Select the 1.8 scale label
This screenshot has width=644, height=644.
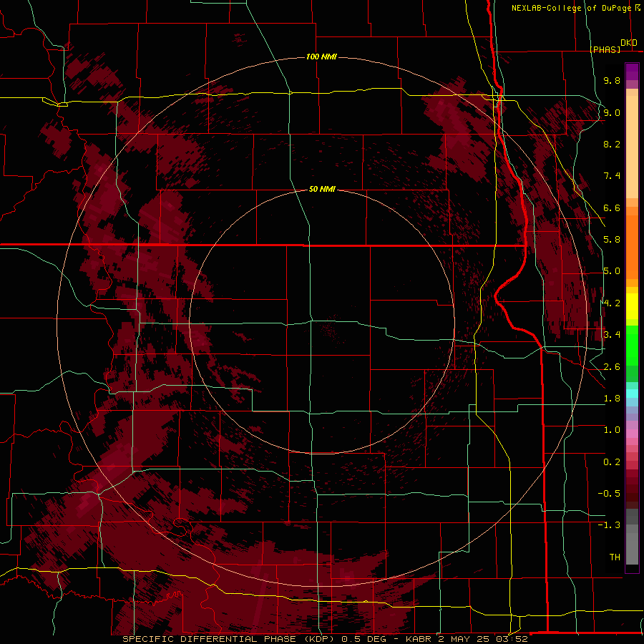click(x=612, y=399)
